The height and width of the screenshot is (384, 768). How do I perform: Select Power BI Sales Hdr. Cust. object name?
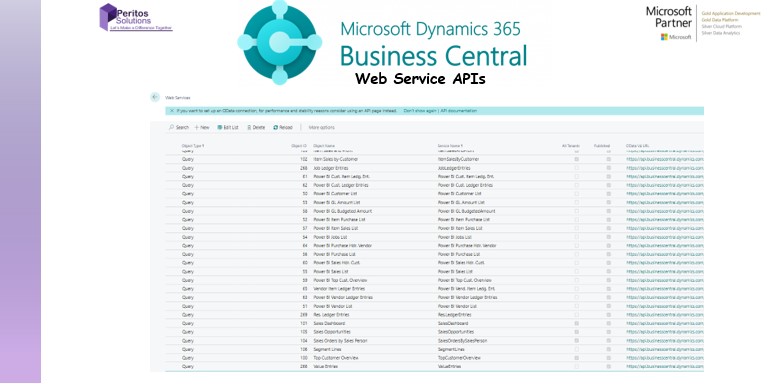click(x=336, y=263)
